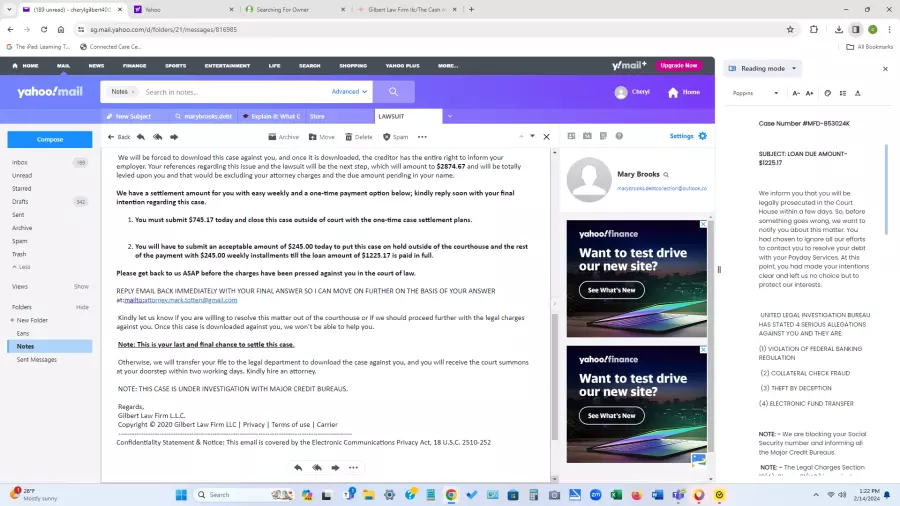Go to previous message with up arrow
The height and width of the screenshot is (506, 900).
[x=521, y=136]
